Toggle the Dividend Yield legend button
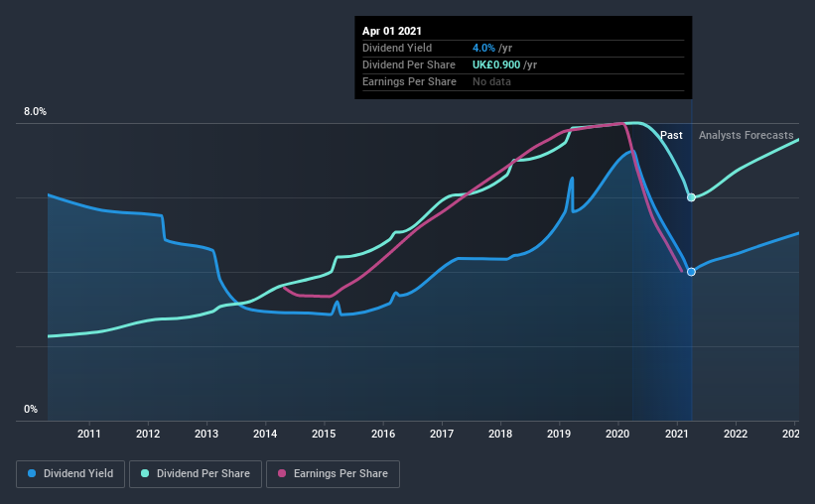This screenshot has height=504, width=815. click(x=70, y=474)
